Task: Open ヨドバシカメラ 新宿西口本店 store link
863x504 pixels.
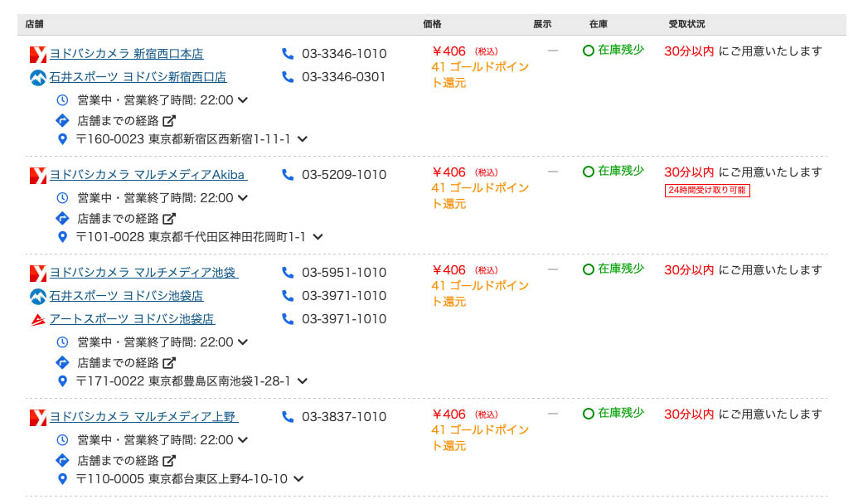Action: click(x=127, y=54)
